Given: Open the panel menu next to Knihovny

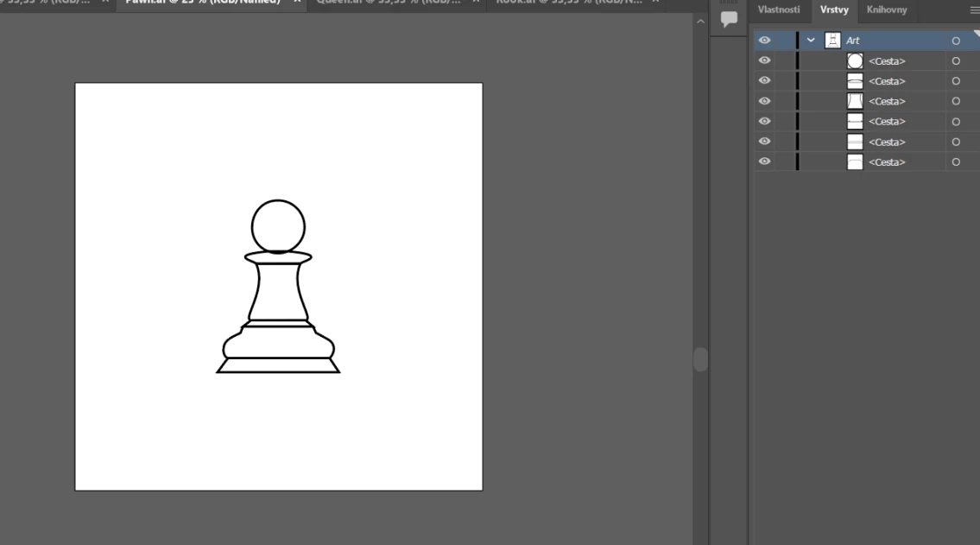Looking at the screenshot, I should pyautogui.click(x=974, y=10).
